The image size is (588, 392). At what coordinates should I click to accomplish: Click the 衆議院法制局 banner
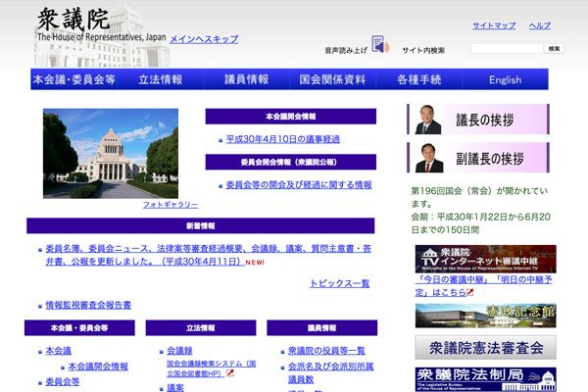486,379
